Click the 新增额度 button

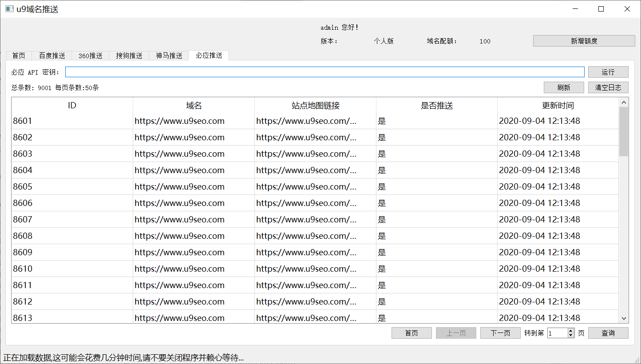tap(584, 41)
